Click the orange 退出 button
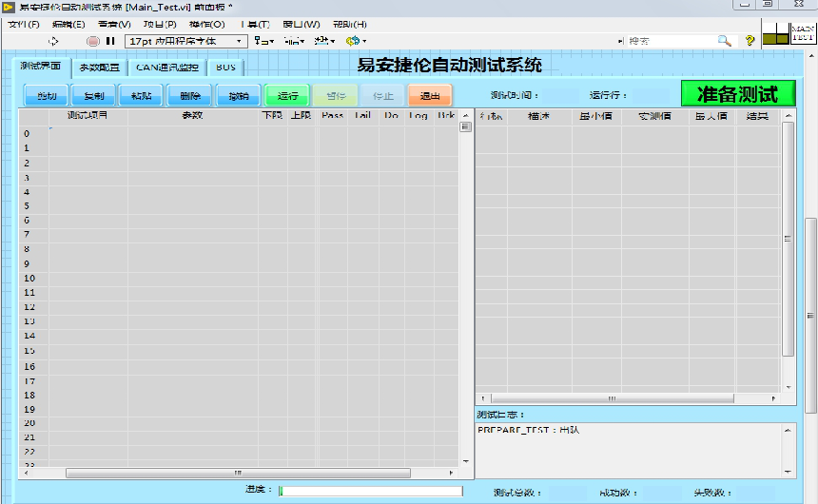818x504 pixels. [430, 95]
